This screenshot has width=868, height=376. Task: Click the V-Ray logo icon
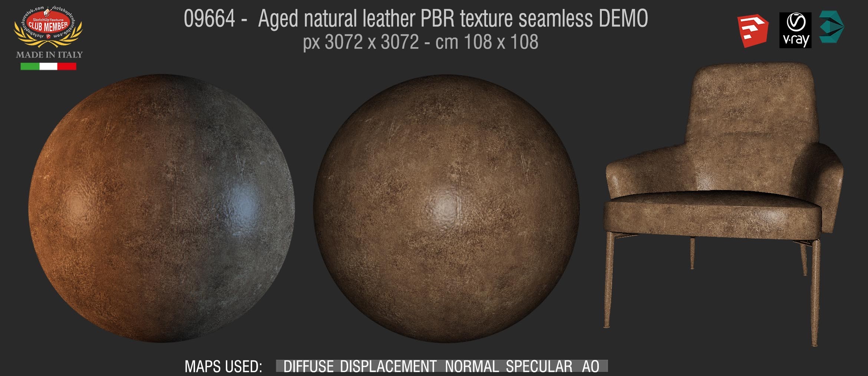click(x=795, y=30)
